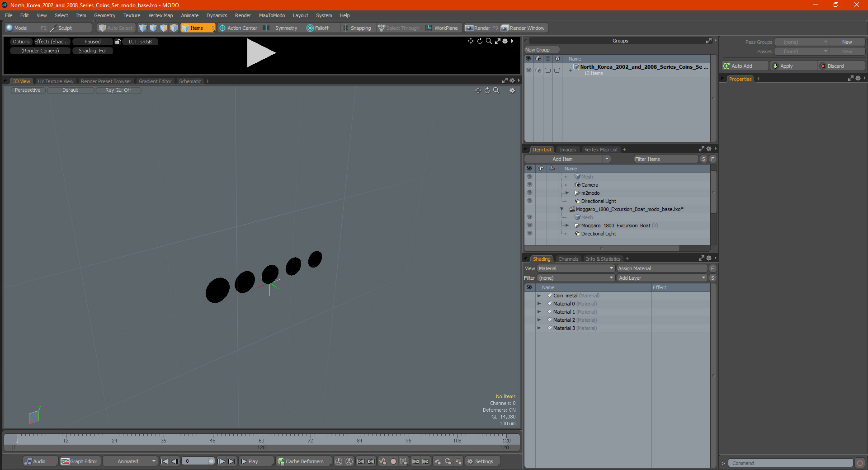Open the Pass Groups dropdown
This screenshot has height=470, width=868.
pyautogui.click(x=802, y=42)
